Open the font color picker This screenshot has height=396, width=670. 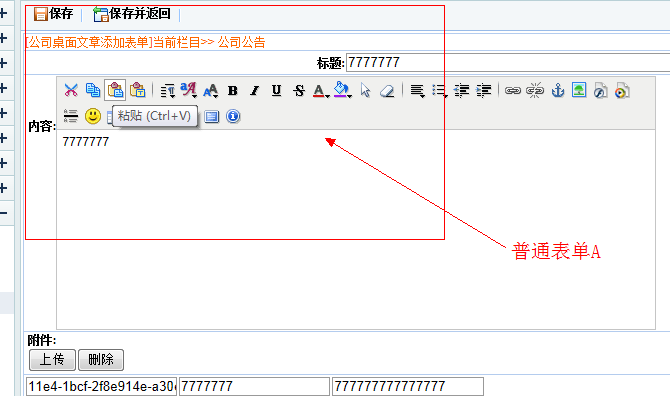coord(321,91)
